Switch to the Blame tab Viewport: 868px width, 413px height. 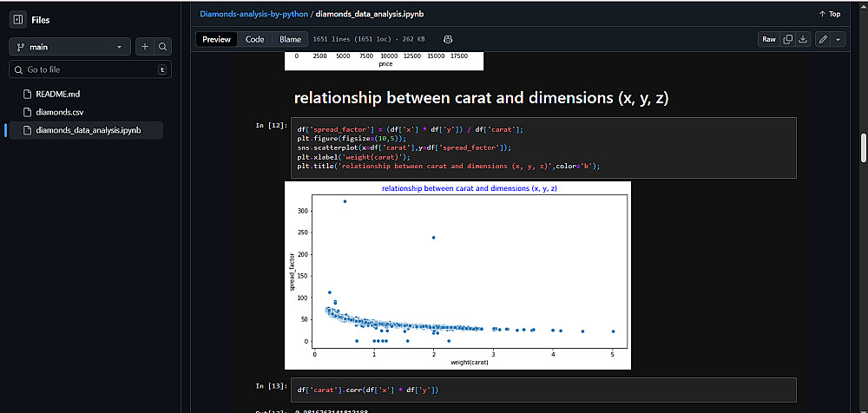290,39
